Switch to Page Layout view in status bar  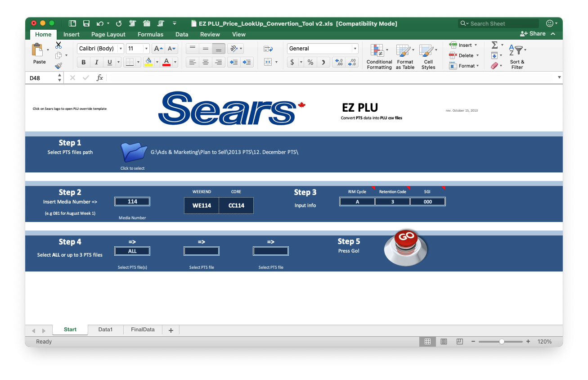[x=444, y=342]
